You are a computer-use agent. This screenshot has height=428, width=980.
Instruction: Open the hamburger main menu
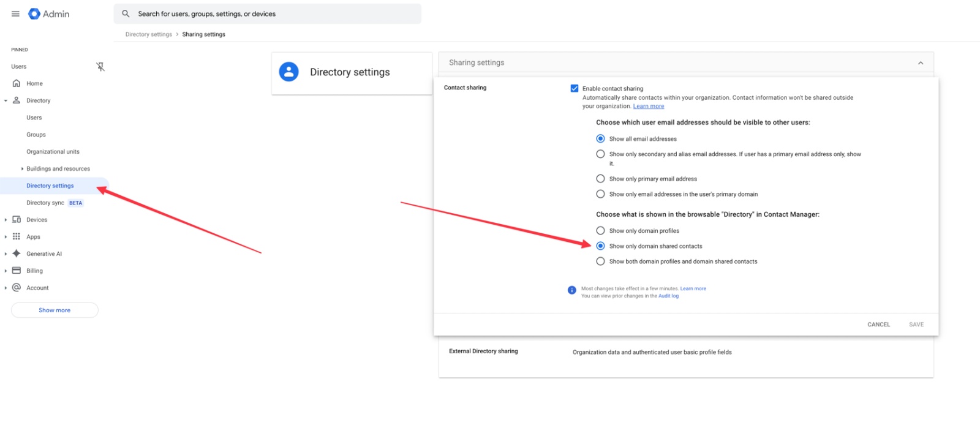[x=15, y=13]
